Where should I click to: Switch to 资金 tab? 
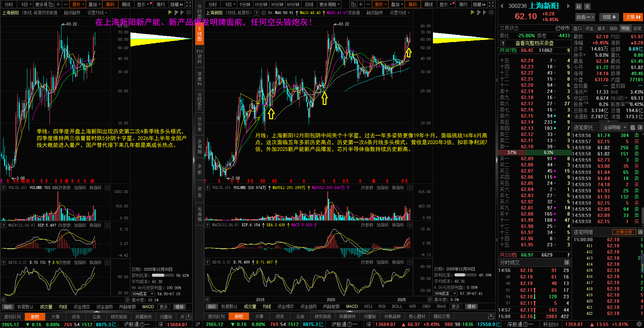click(x=589, y=28)
